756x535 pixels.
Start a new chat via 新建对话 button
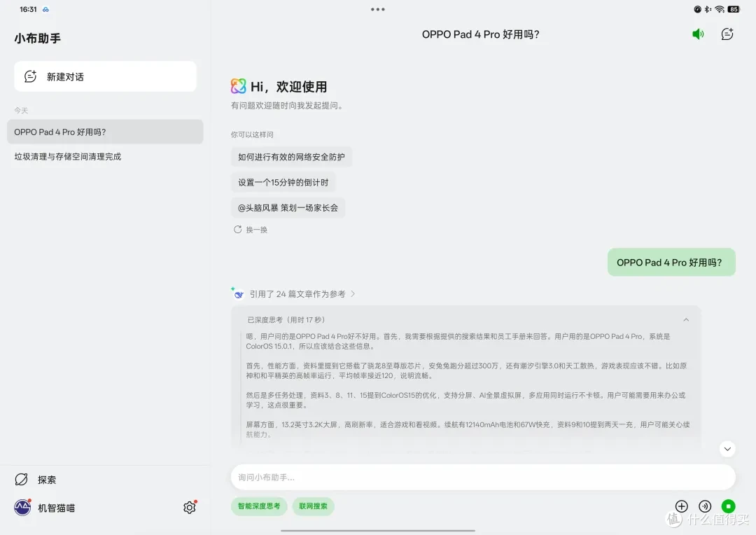tap(105, 76)
